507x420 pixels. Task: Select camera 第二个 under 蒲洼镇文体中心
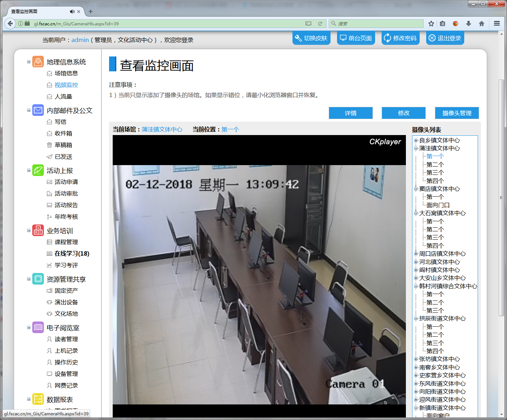pos(435,164)
